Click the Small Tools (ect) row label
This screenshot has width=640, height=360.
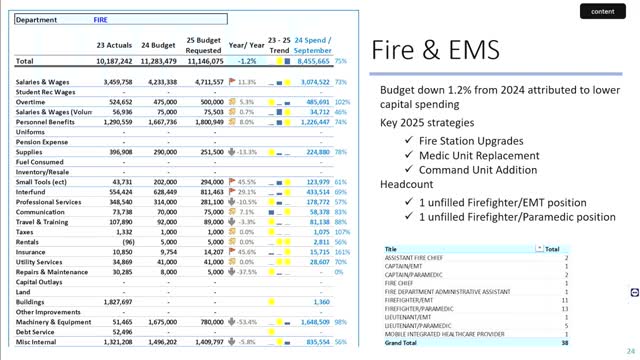pos(41,182)
